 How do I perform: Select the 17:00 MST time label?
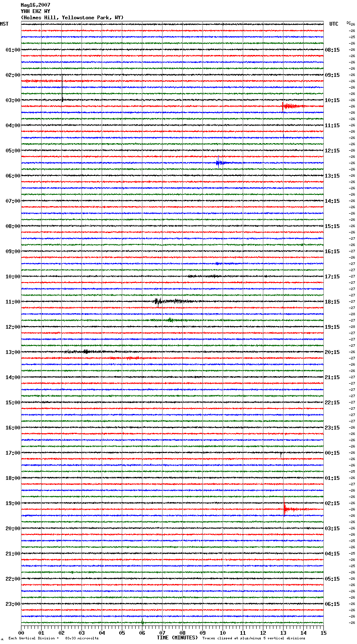coord(13,453)
